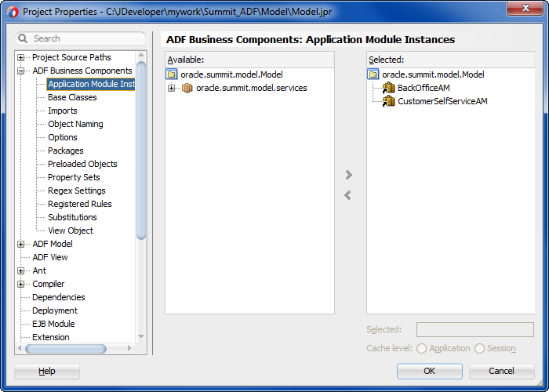
Task: Select Project Source Paths label
Action: [x=71, y=57]
